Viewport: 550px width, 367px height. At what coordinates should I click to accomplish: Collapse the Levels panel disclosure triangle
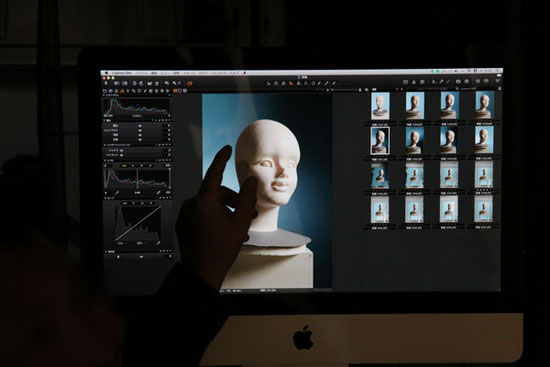[x=105, y=160]
